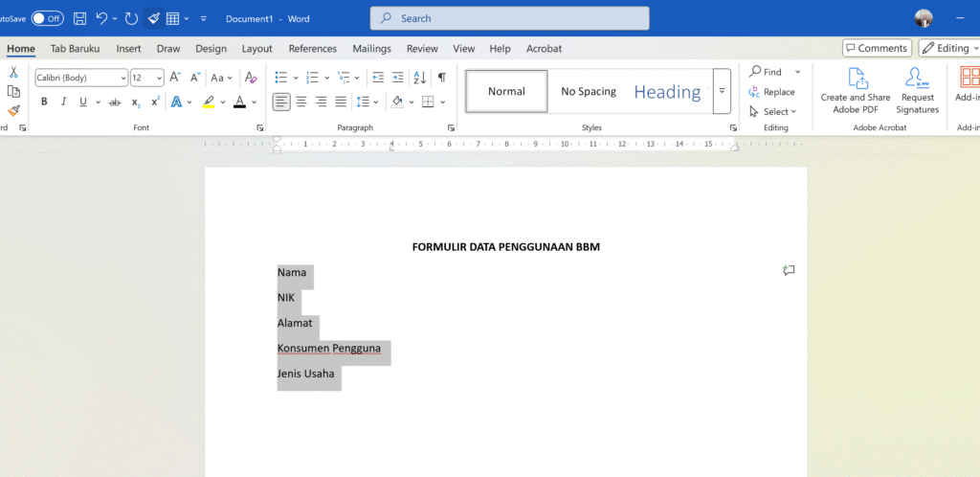
Task: Toggle Bold formatting
Action: [44, 102]
